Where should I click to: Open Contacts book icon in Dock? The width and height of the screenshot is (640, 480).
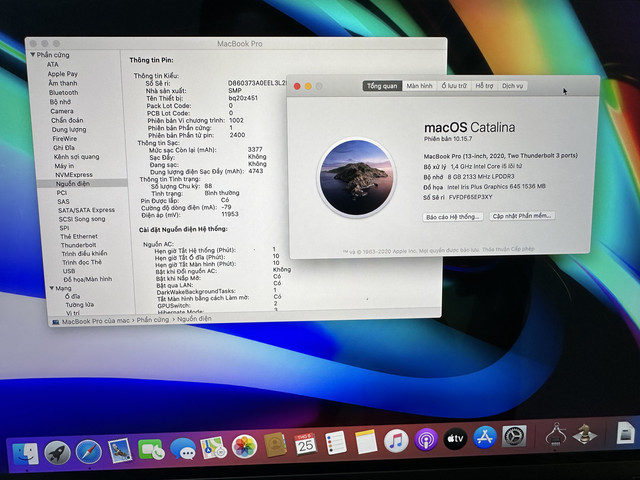coord(275,445)
